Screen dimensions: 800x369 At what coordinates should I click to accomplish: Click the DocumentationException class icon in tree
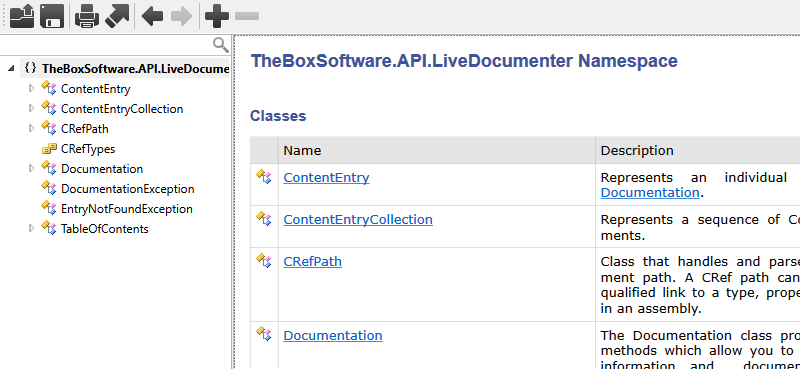point(48,188)
